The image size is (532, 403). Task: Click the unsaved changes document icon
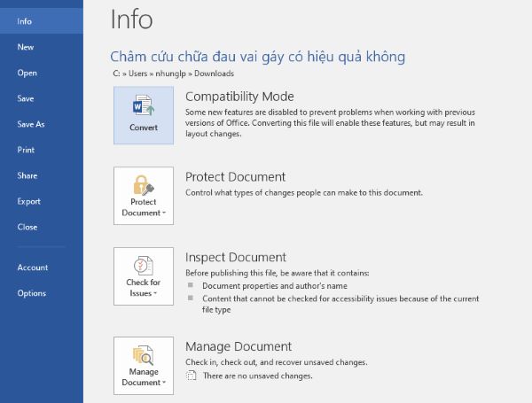[x=191, y=376]
